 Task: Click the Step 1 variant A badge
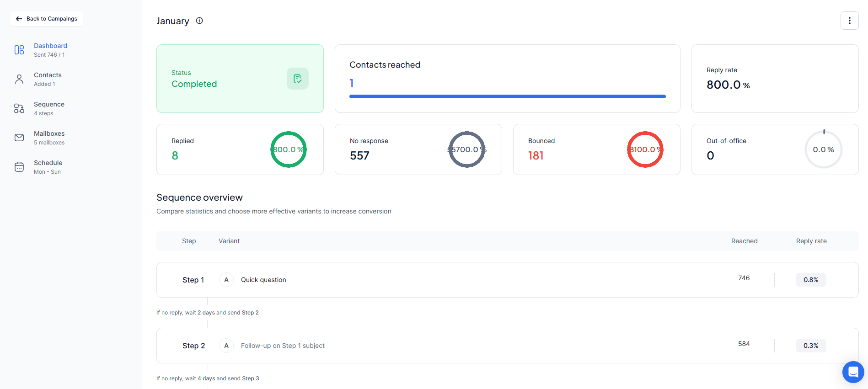[226, 280]
